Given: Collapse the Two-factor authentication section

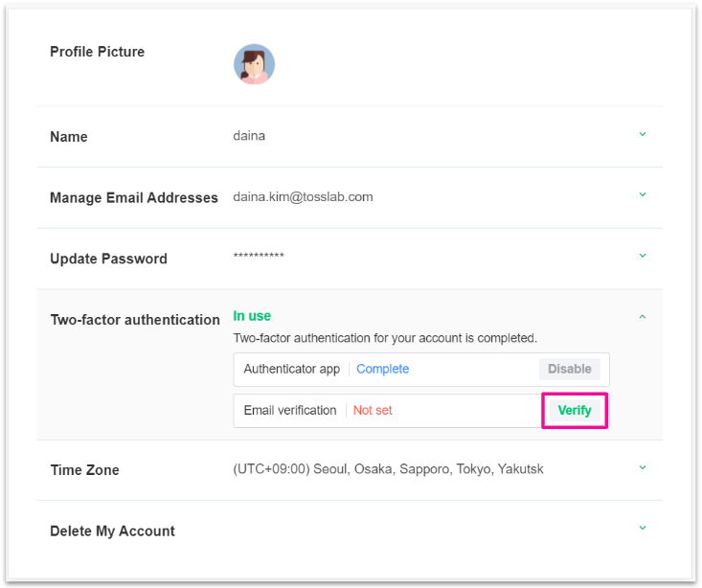Looking at the screenshot, I should (643, 317).
